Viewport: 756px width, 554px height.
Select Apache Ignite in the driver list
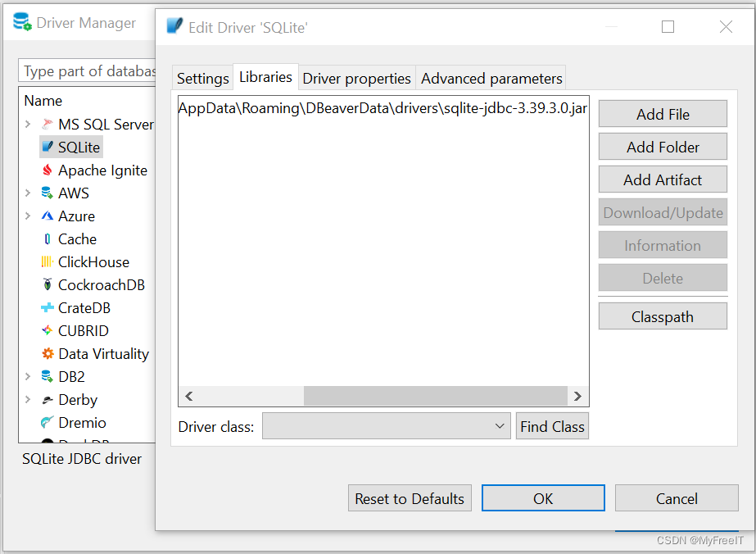tap(102, 170)
